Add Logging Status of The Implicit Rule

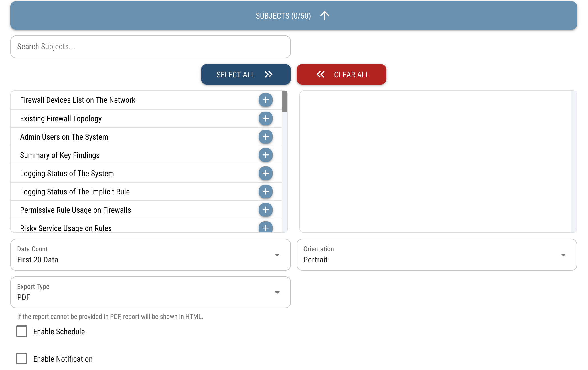point(265,192)
